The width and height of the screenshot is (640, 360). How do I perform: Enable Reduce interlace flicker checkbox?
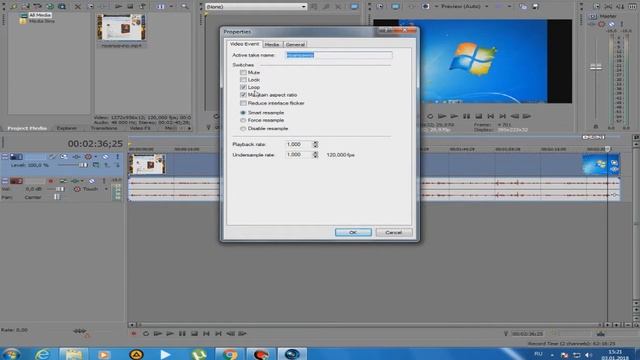tap(243, 103)
